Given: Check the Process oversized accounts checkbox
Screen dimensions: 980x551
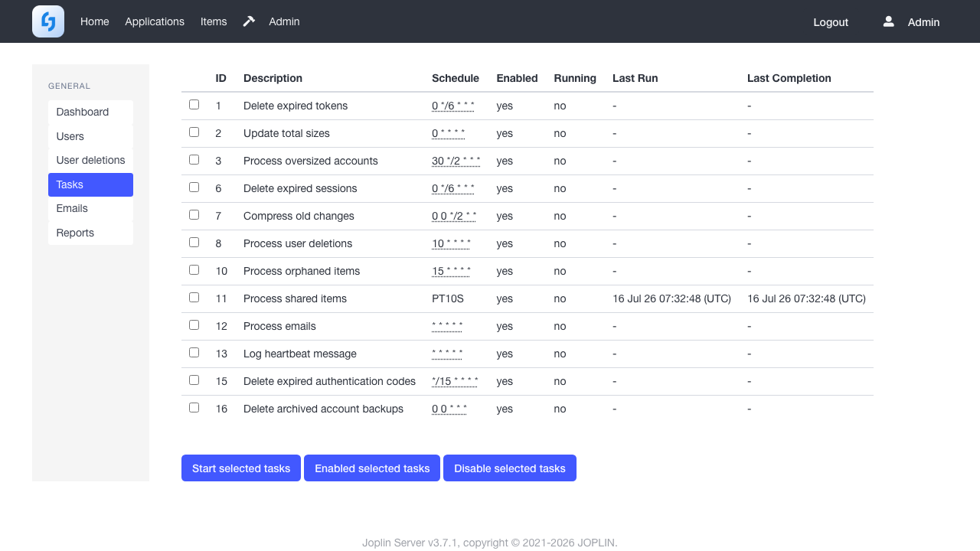Looking at the screenshot, I should click(194, 160).
